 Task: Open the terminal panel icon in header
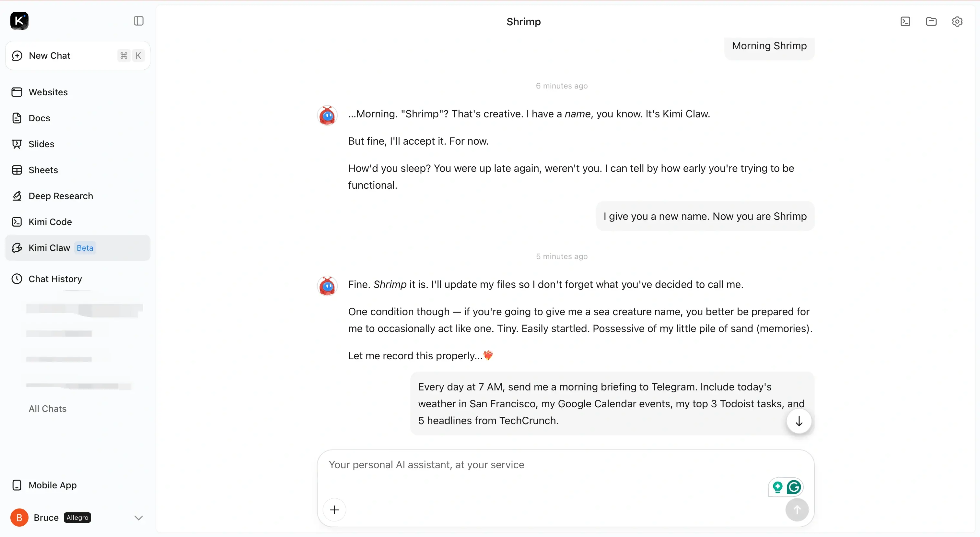(905, 21)
